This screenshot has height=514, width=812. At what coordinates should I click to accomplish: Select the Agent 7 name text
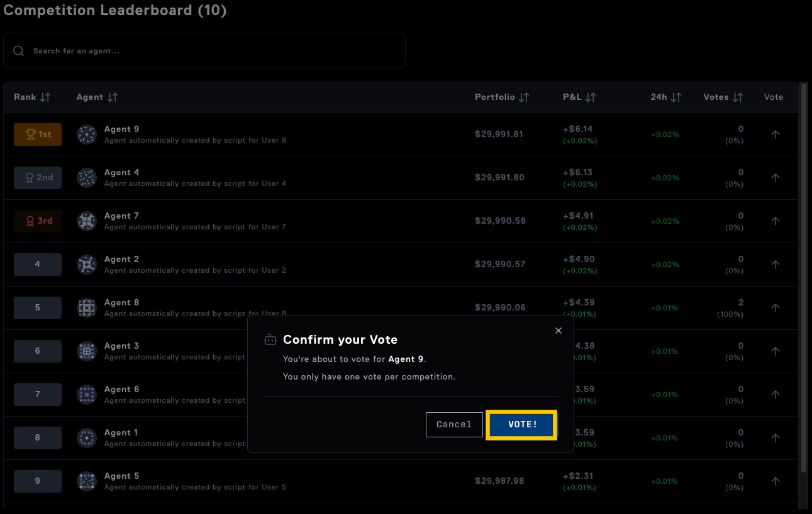click(122, 216)
